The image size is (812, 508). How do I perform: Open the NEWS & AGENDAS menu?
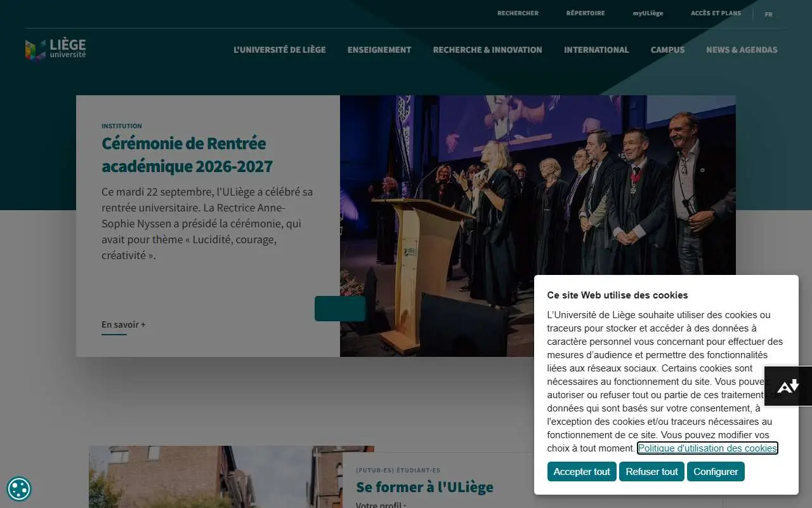coord(742,50)
